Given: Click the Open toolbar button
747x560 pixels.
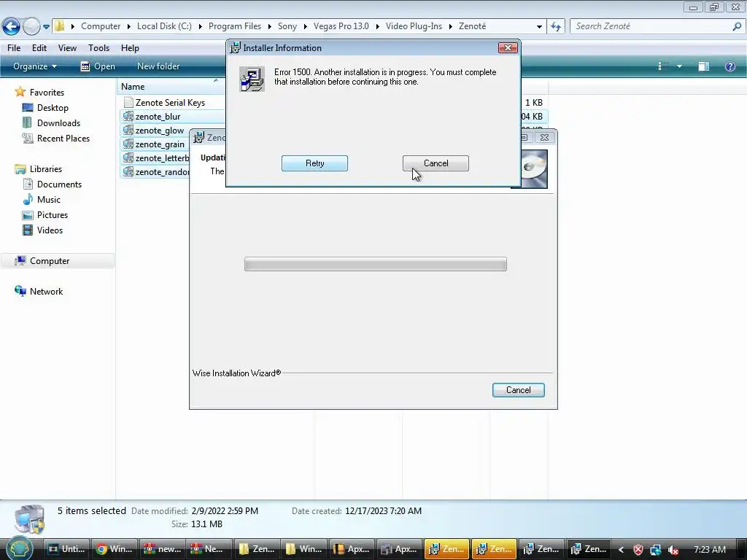Looking at the screenshot, I should coord(98,66).
